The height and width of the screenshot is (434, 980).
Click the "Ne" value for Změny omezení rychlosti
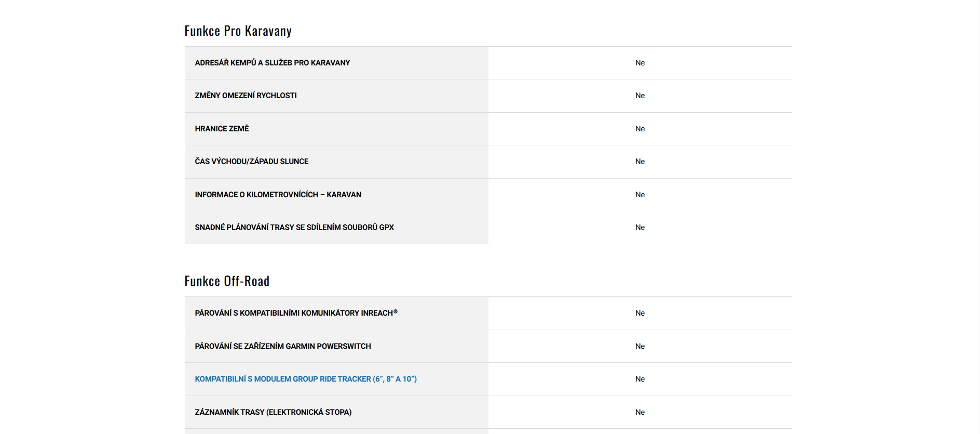[x=639, y=96]
